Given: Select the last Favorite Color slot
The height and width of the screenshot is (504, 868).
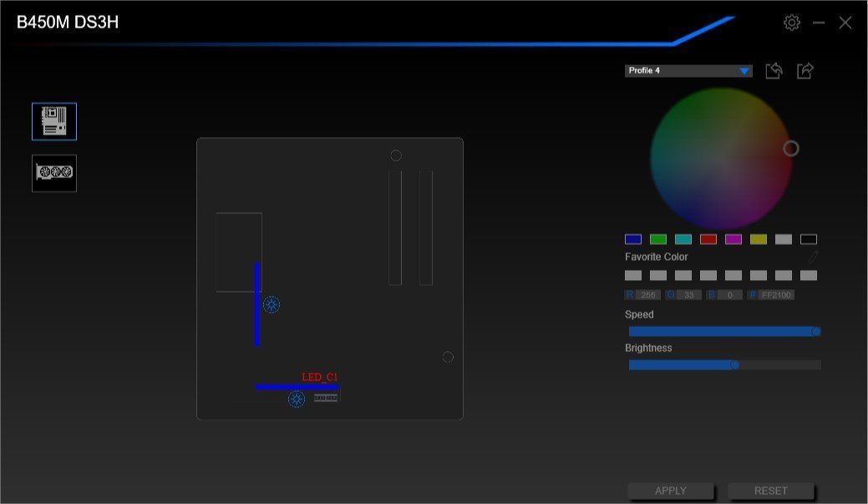Looking at the screenshot, I should [x=808, y=275].
